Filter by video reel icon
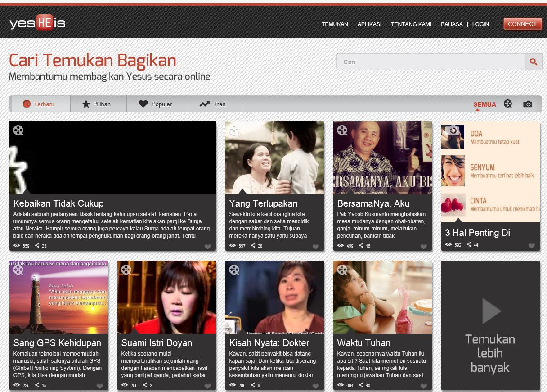This screenshot has width=547, height=392. tap(508, 104)
